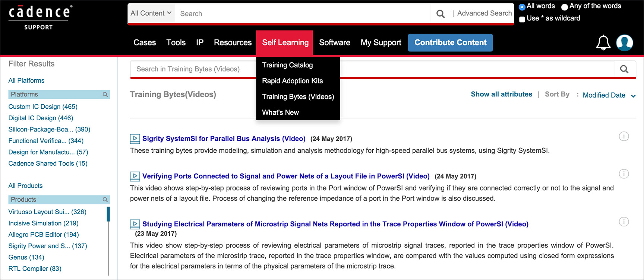
Task: Click the Self Learning menu
Action: pyautogui.click(x=285, y=42)
